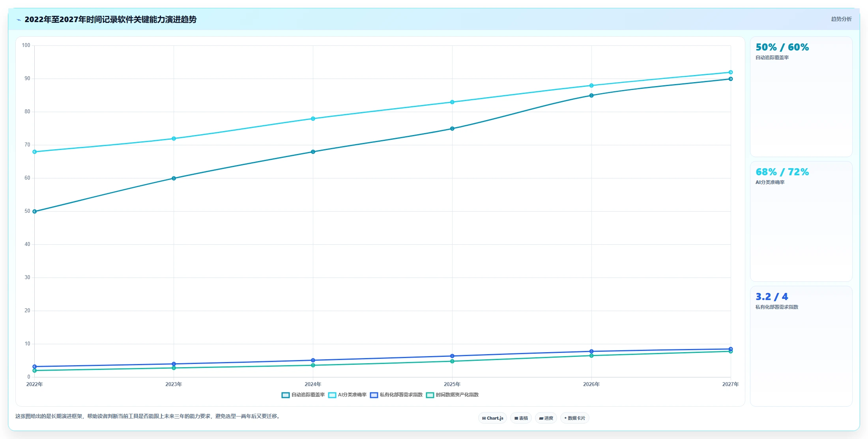The height and width of the screenshot is (439, 868).
Task: Click the 表格 tag pill
Action: (521, 418)
